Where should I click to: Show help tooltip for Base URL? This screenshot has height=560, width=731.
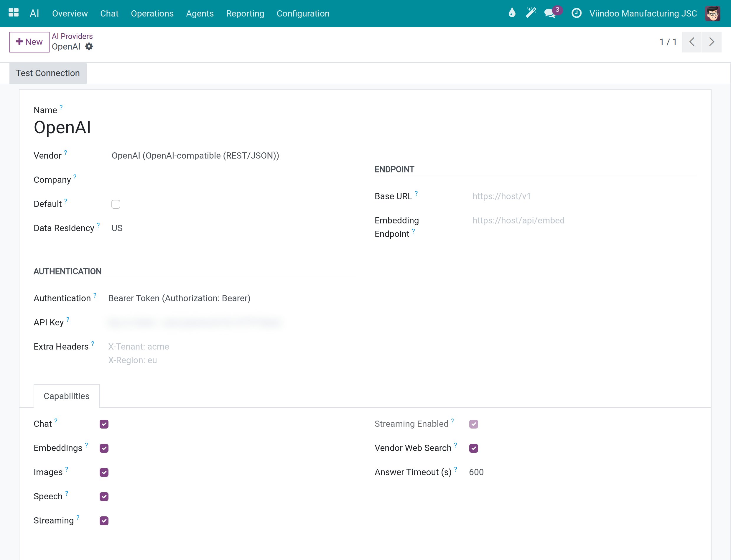tap(416, 193)
